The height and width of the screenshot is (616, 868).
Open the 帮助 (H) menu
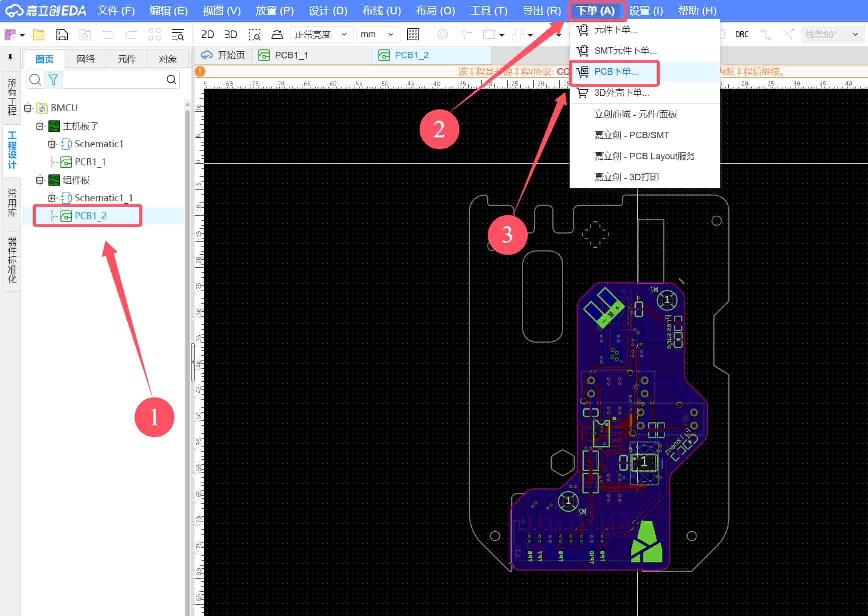(697, 11)
